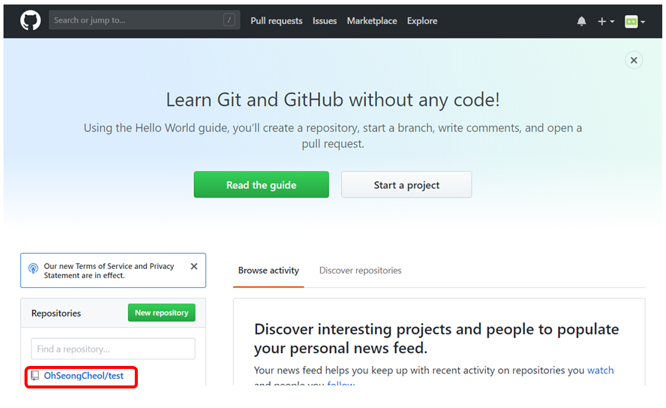Image resolution: width=666 pixels, height=408 pixels.
Task: Open the notifications bell
Action: [581, 21]
